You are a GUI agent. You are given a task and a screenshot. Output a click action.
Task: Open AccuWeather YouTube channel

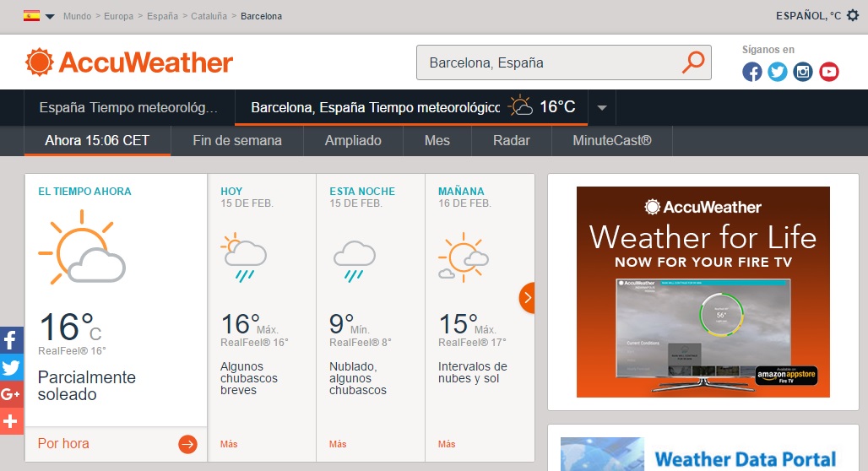[x=828, y=72]
